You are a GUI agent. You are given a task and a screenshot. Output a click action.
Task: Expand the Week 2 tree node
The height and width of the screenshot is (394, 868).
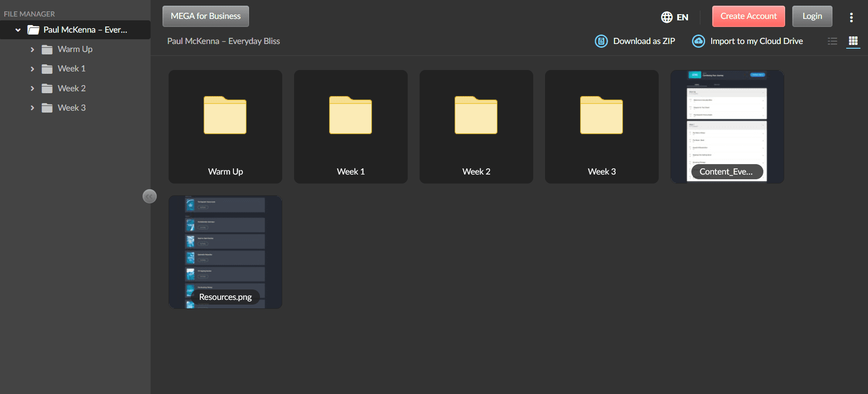pos(32,88)
